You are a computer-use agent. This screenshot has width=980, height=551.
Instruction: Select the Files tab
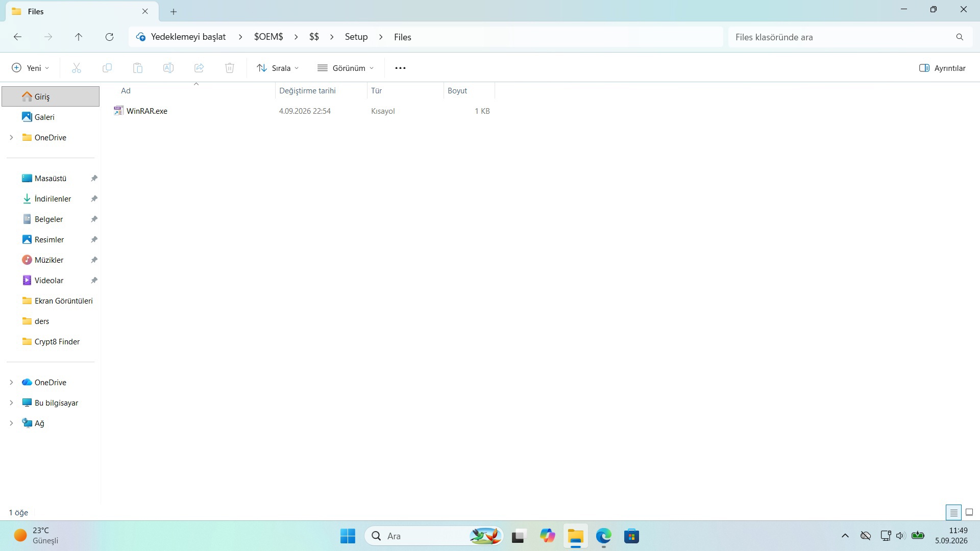click(x=82, y=11)
